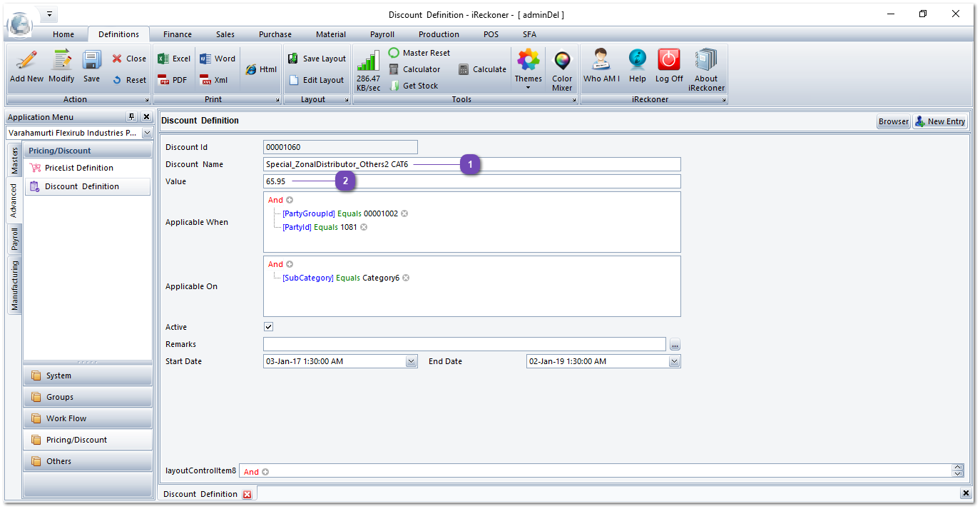This screenshot has height=509, width=980.
Task: Click the Browser button
Action: tap(893, 121)
